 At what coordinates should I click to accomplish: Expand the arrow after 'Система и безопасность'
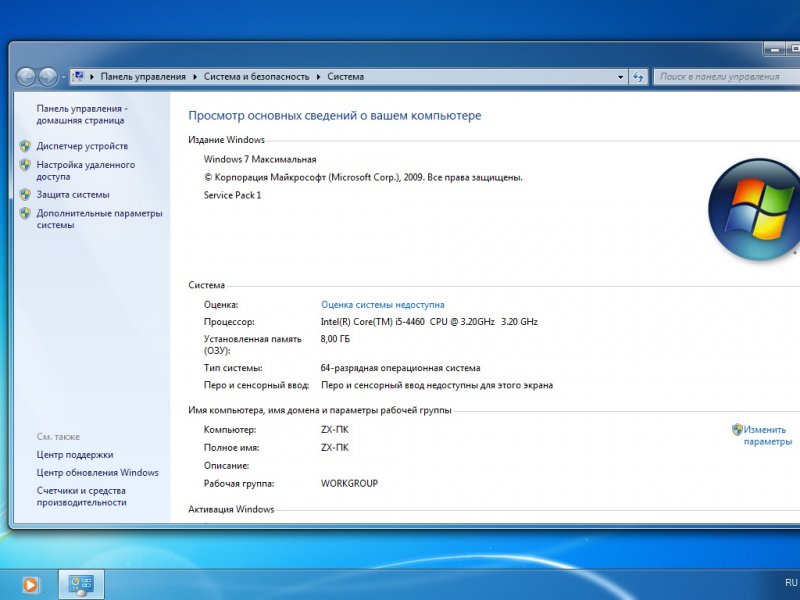[x=318, y=77]
